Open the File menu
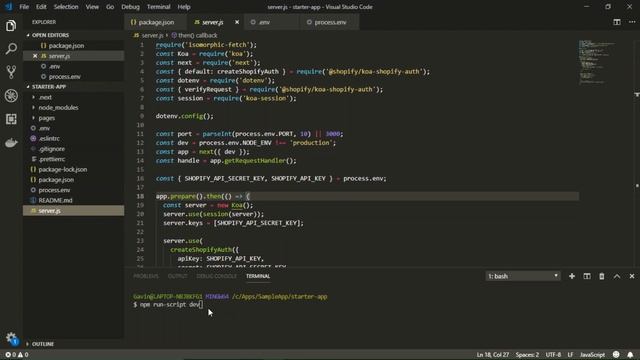Image resolution: width=640 pixels, height=360 pixels. 24,7
